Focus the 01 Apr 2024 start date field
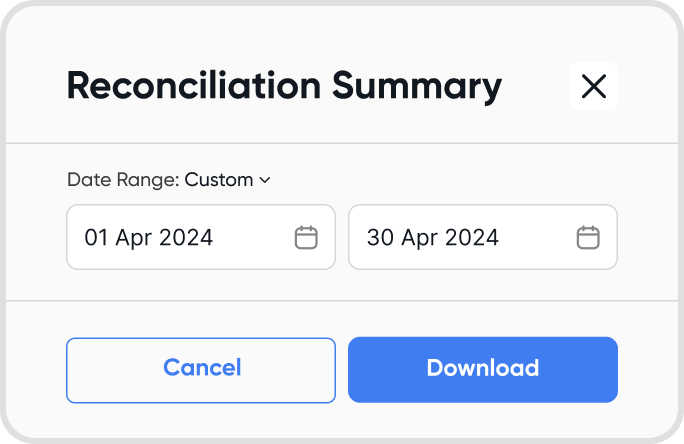Image resolution: width=684 pixels, height=444 pixels. (x=201, y=237)
